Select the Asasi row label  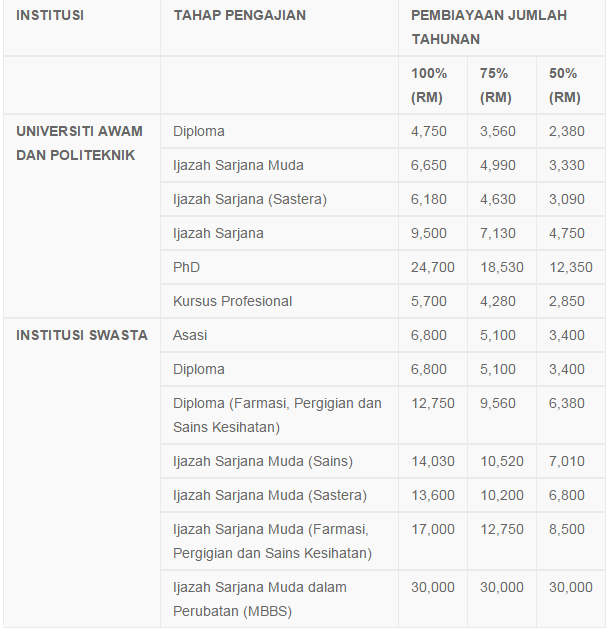click(190, 335)
